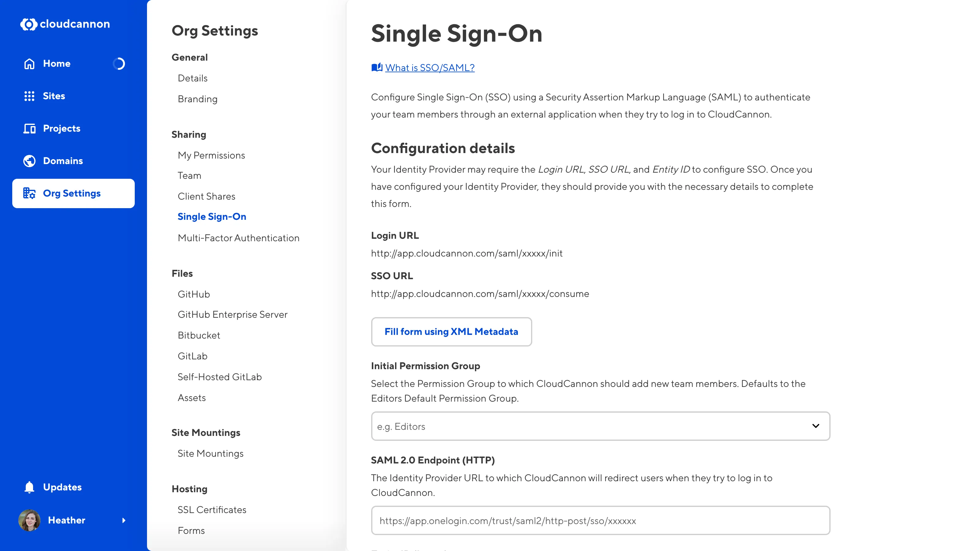Image resolution: width=980 pixels, height=551 pixels.
Task: Click Fill form using XML Metadata
Action: [451, 332]
